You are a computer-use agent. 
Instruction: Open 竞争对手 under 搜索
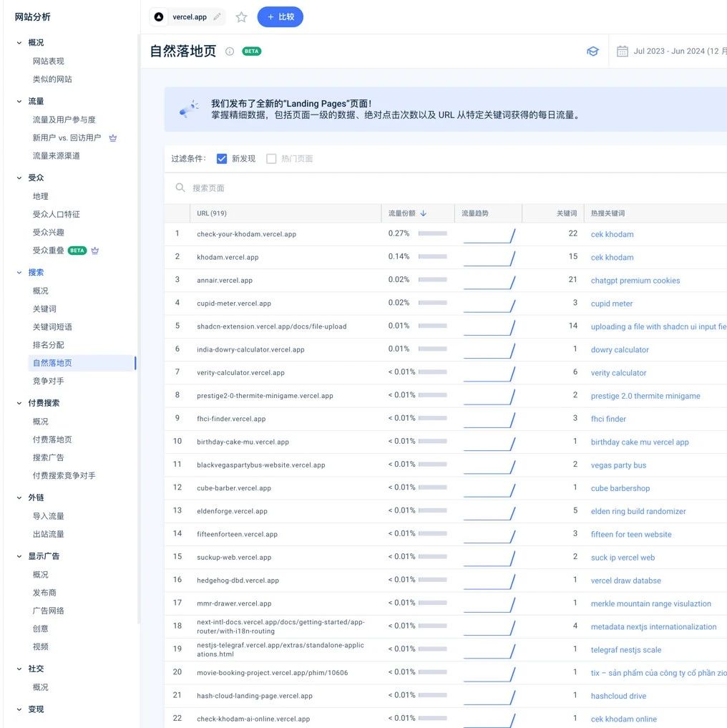(x=48, y=381)
